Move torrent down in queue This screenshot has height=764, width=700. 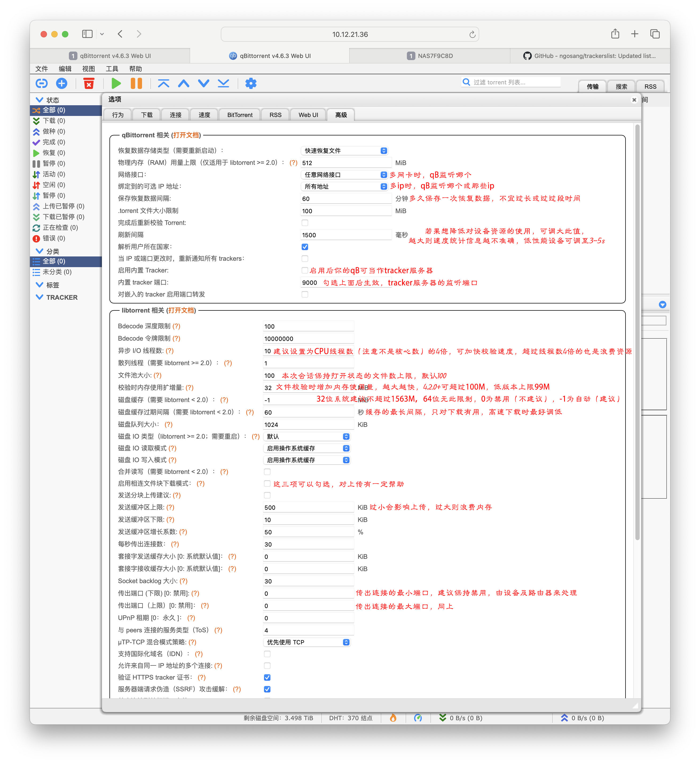click(x=204, y=83)
